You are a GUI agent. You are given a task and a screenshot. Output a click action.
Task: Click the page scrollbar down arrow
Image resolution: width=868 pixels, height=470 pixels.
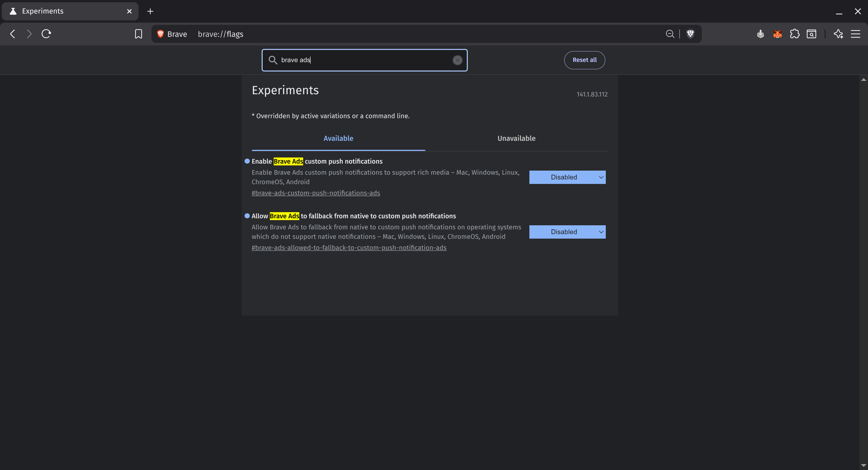pyautogui.click(x=863, y=465)
